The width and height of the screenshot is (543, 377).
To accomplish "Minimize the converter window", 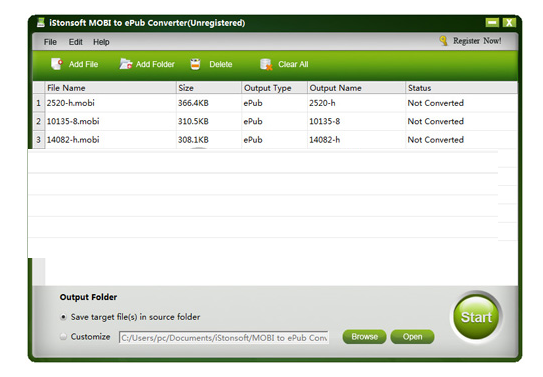I will [x=492, y=23].
